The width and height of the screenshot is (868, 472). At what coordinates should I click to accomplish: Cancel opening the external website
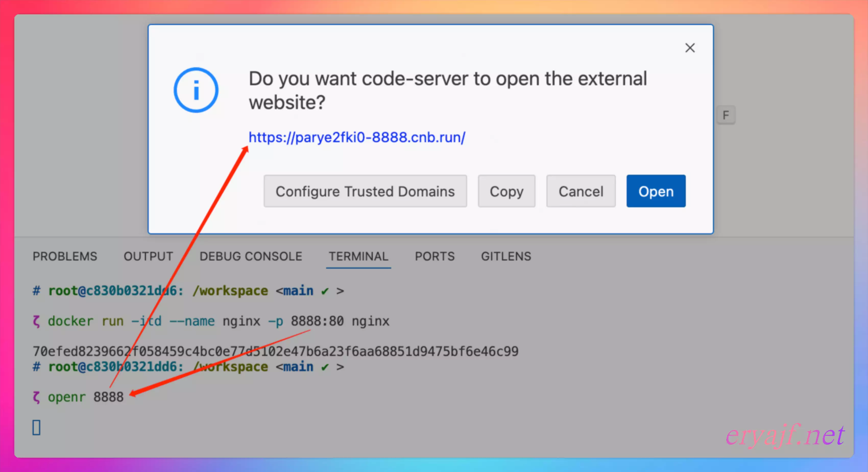(581, 191)
